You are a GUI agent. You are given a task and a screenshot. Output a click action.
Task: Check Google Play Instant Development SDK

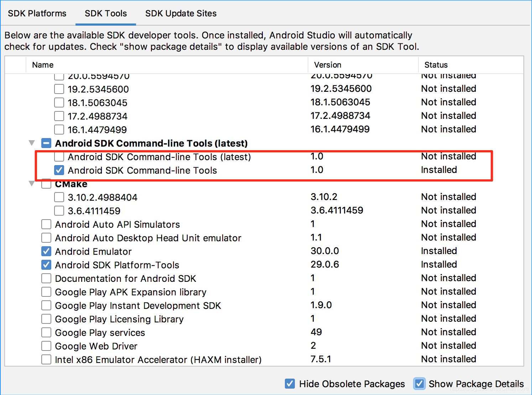point(46,305)
